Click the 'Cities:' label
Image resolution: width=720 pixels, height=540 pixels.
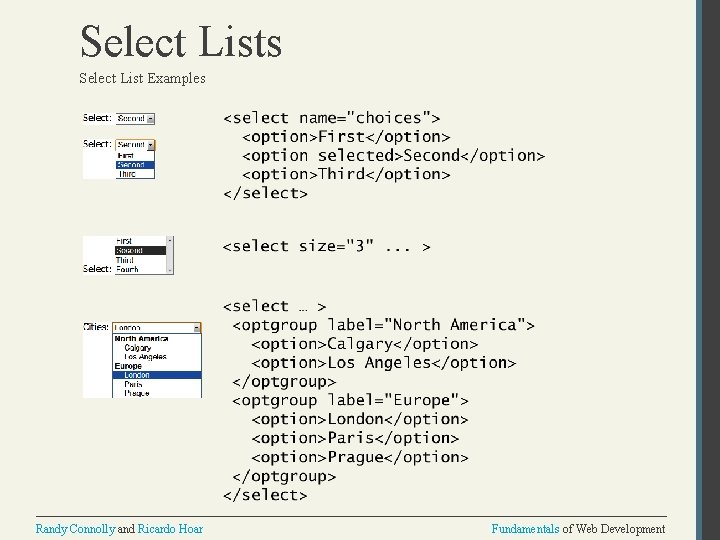pyautogui.click(x=96, y=327)
